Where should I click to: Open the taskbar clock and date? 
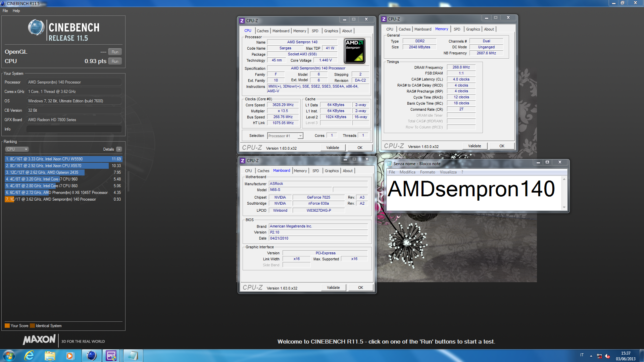pyautogui.click(x=626, y=356)
